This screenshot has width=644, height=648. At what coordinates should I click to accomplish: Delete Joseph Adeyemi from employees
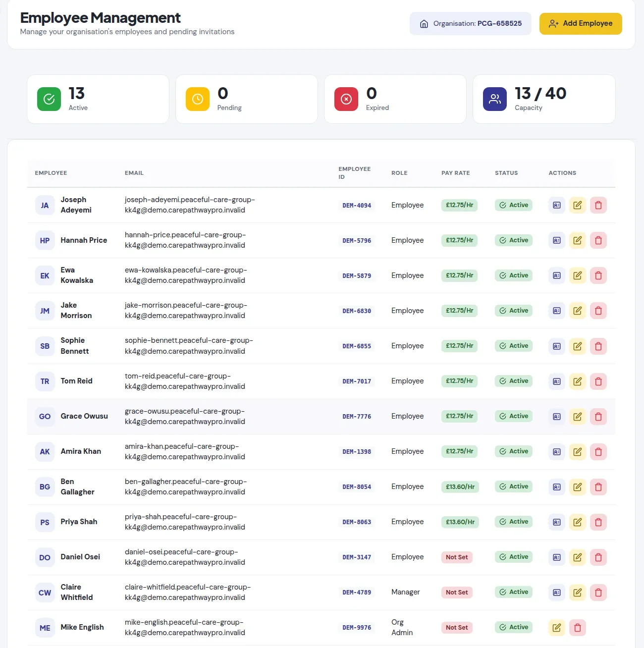pyautogui.click(x=598, y=205)
